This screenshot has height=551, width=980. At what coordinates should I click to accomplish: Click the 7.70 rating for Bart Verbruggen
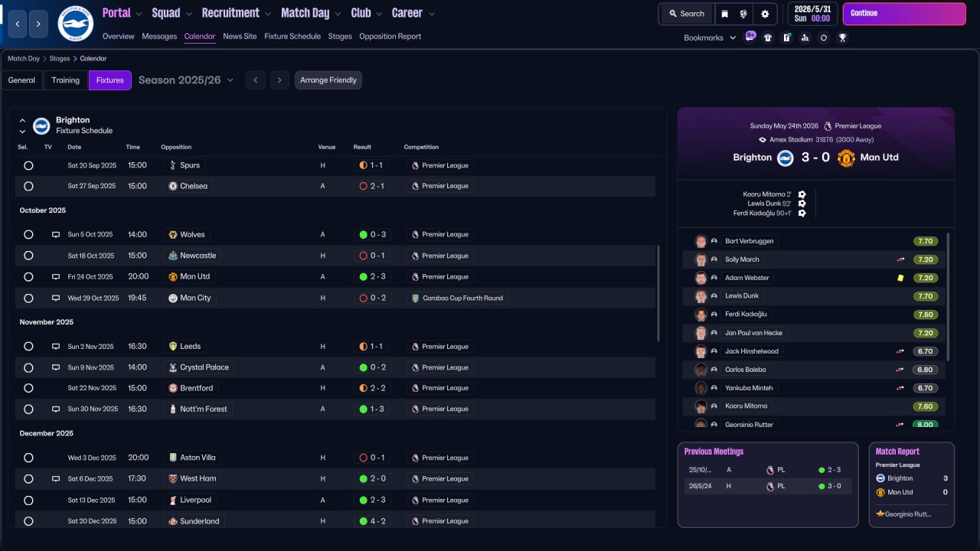(925, 241)
